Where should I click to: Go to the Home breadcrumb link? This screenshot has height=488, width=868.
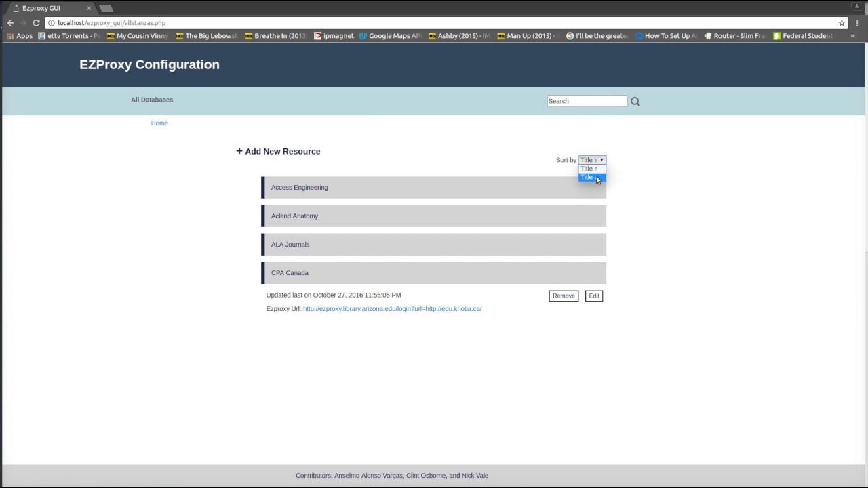(159, 123)
